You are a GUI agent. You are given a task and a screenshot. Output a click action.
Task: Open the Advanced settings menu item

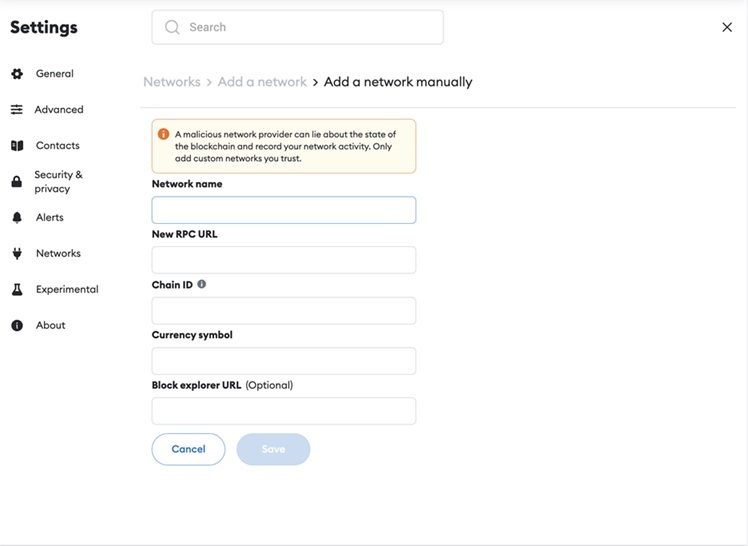pos(58,110)
